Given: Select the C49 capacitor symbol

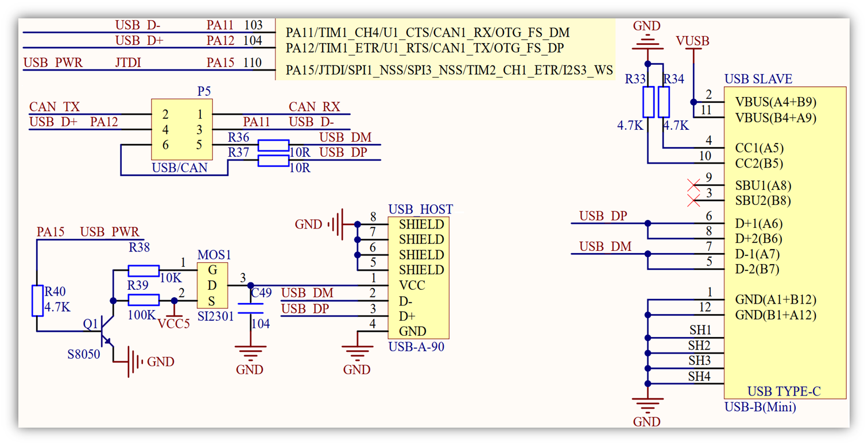Looking at the screenshot, I should (x=250, y=307).
